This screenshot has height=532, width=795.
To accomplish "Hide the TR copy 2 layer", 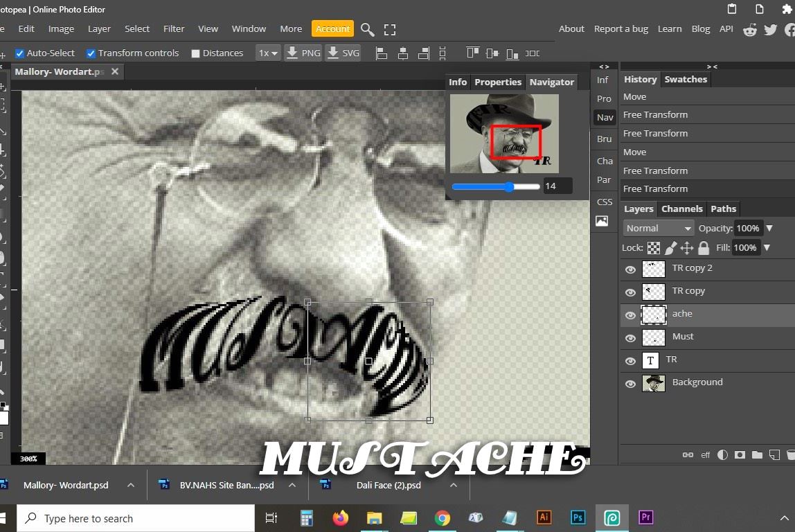I will point(630,269).
